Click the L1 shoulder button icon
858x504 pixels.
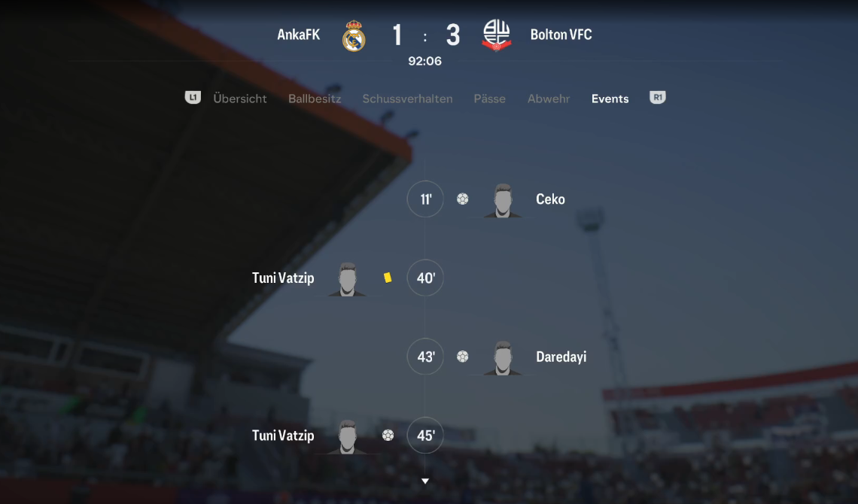(x=193, y=97)
